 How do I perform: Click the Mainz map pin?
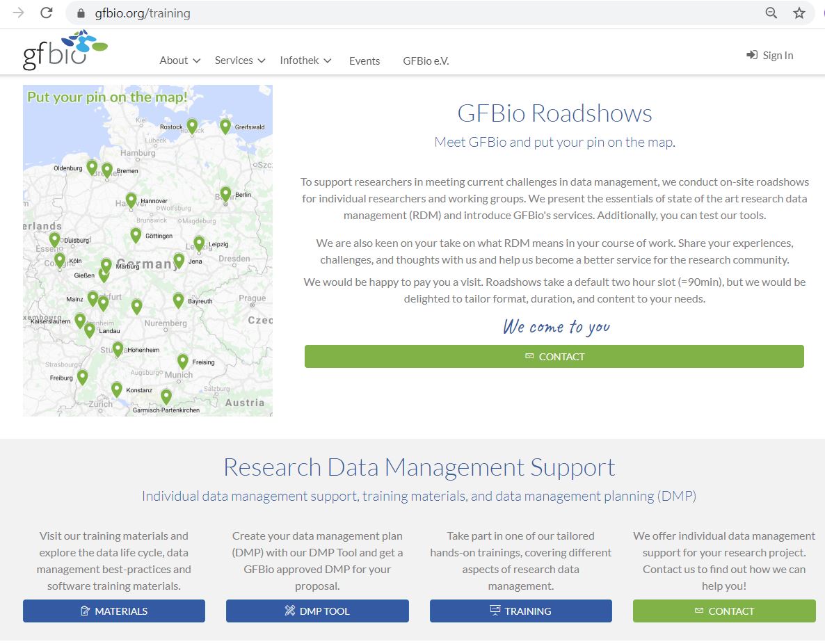pyautogui.click(x=93, y=298)
